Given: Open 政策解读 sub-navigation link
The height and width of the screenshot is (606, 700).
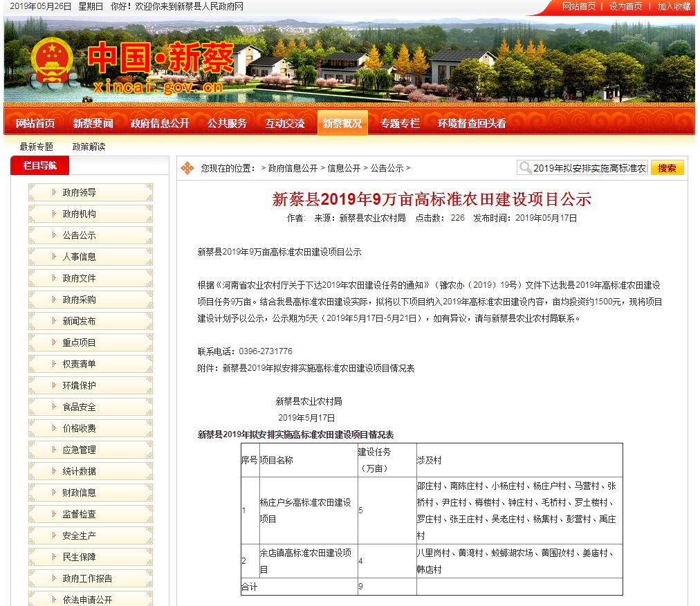Looking at the screenshot, I should 89,147.
